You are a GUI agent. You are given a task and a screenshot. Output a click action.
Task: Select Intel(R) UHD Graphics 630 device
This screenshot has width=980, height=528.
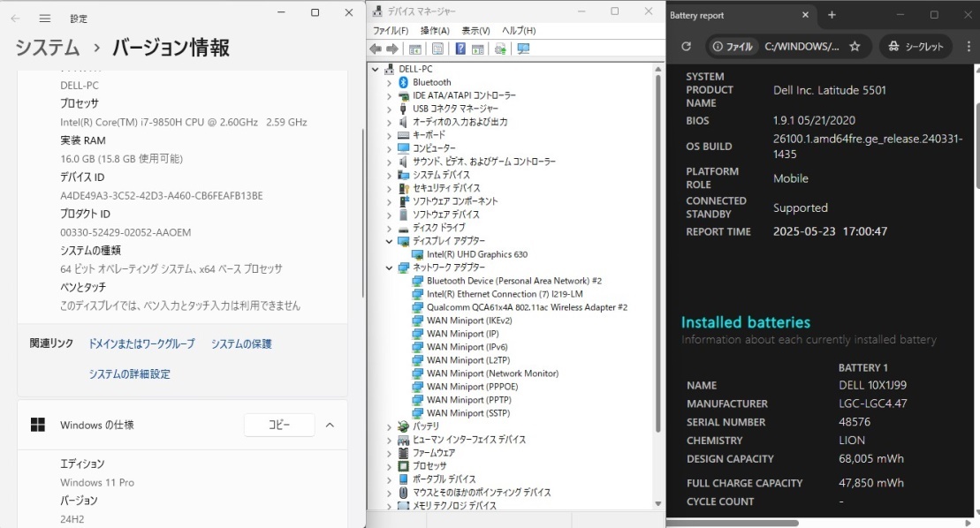(476, 254)
